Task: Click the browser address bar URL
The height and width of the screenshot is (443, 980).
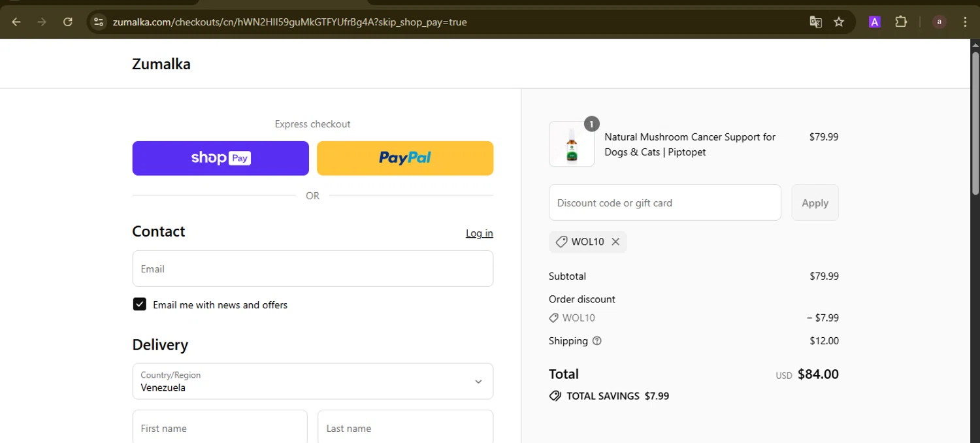Action: [x=290, y=22]
